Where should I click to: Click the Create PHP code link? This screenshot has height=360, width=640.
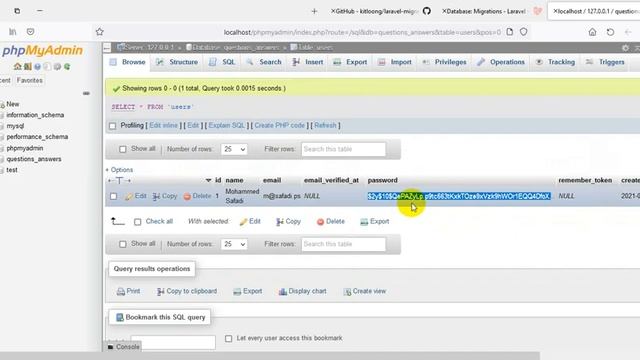click(280, 125)
